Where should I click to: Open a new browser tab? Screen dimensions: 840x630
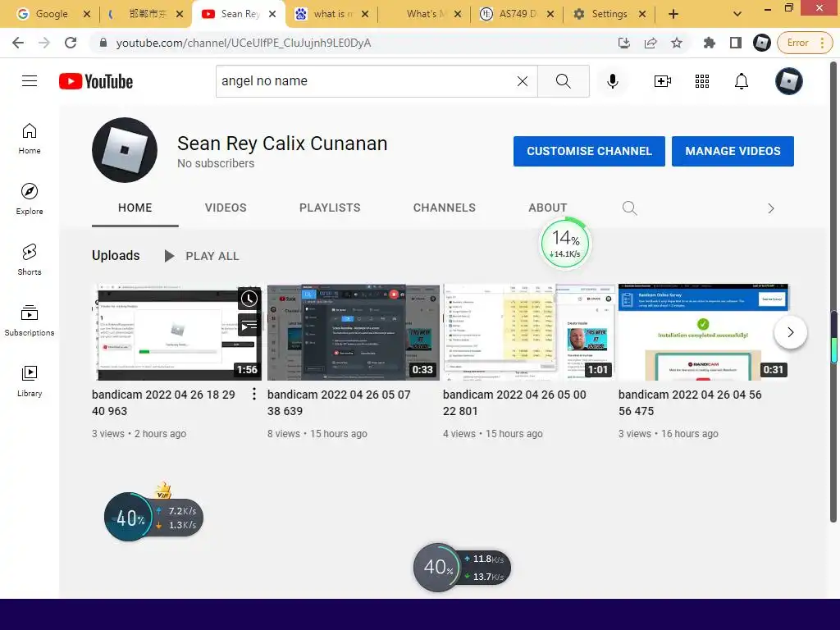(673, 14)
